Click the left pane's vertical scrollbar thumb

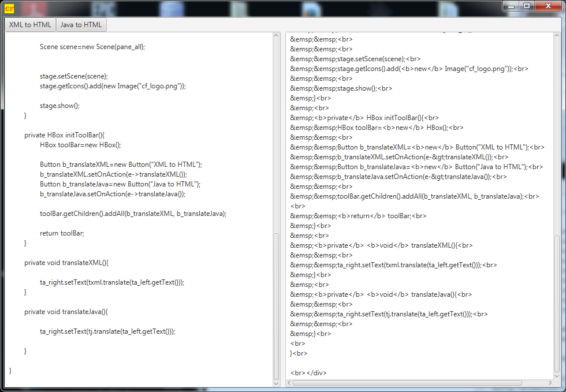(277, 306)
